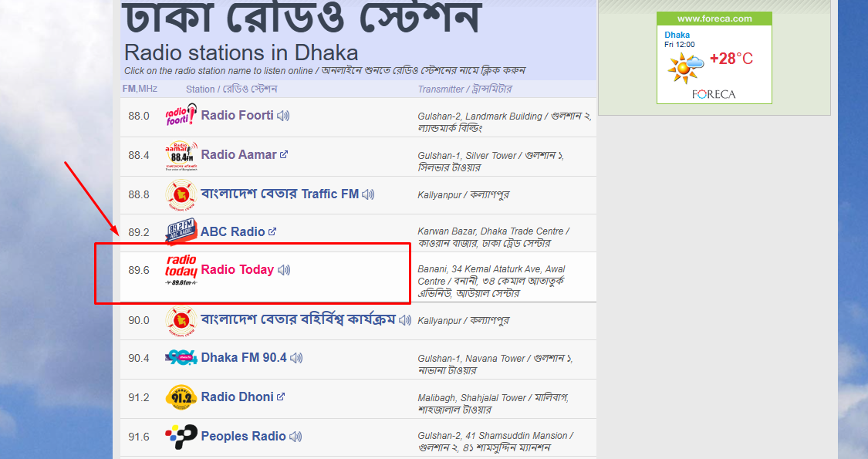Click the www.foreca.com header link

(x=713, y=18)
